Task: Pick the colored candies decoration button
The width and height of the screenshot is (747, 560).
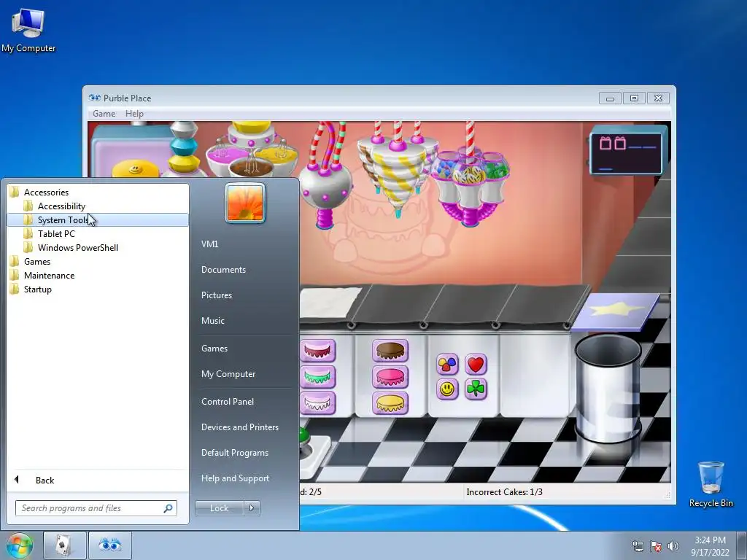Action: 447,365
